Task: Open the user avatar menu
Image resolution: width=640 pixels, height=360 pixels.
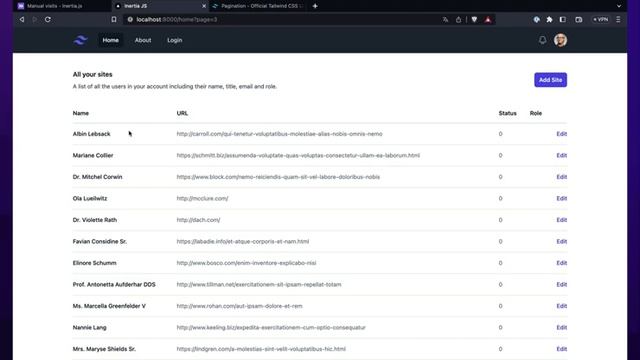Action: tap(560, 40)
